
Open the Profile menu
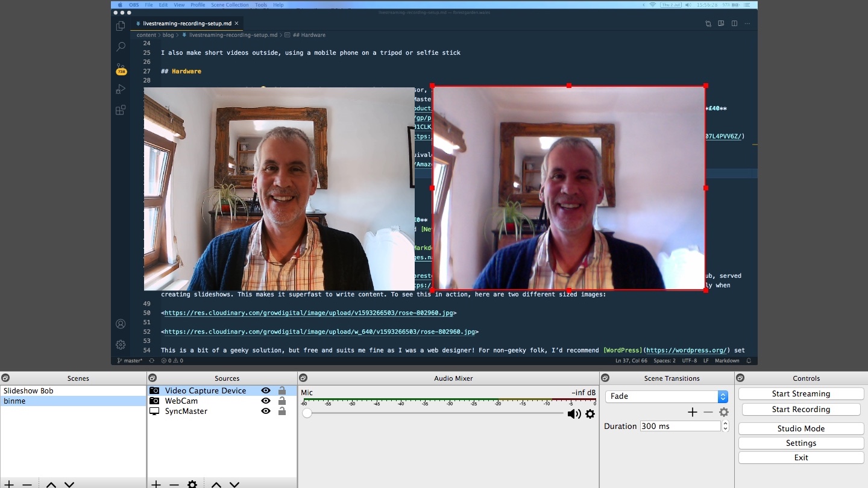point(198,5)
